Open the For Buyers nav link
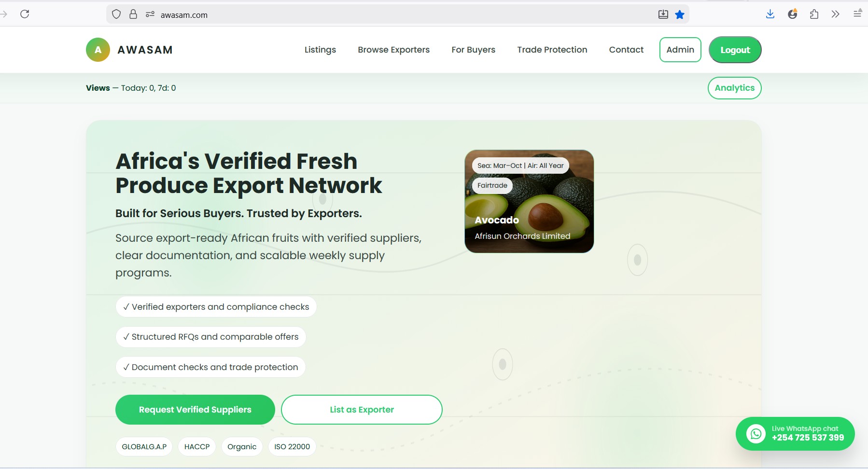This screenshot has width=868, height=469. [473, 50]
